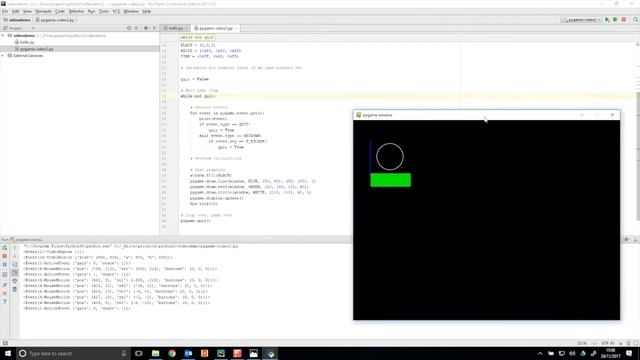Hide the Run tool window
Screen dimensions: 640x360
click(x=635, y=240)
